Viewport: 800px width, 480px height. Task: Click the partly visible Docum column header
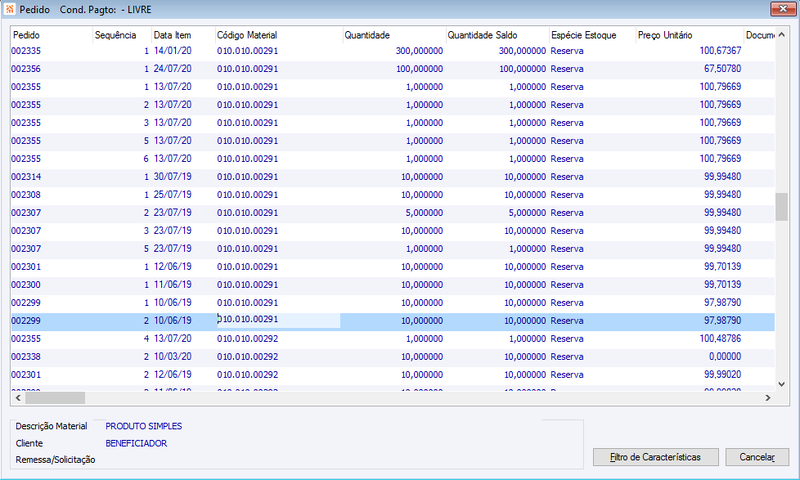pyautogui.click(x=760, y=35)
